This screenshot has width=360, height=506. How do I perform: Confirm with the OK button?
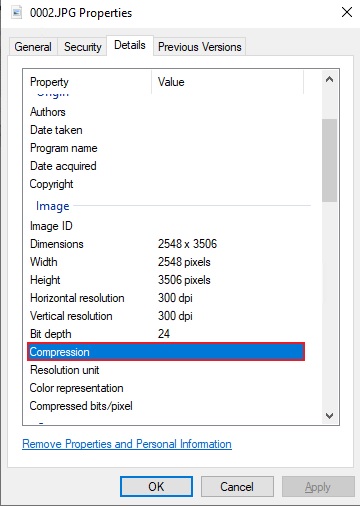156,487
